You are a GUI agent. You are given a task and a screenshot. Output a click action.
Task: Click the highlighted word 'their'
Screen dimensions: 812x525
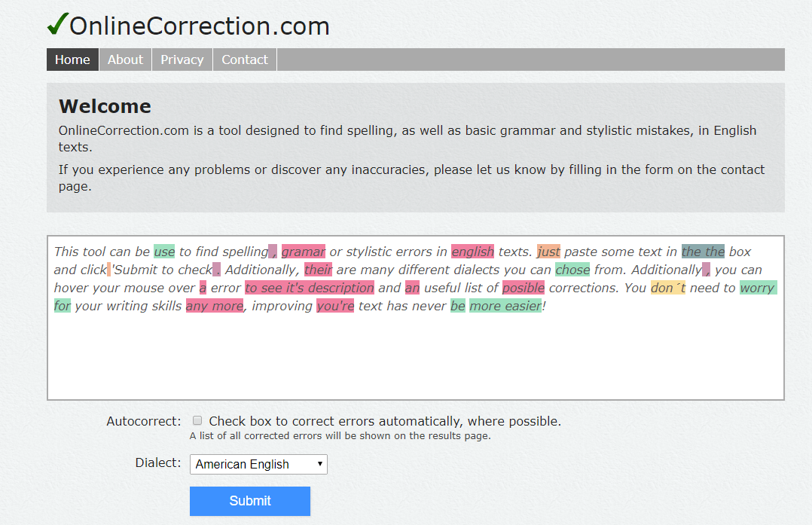[317, 270]
